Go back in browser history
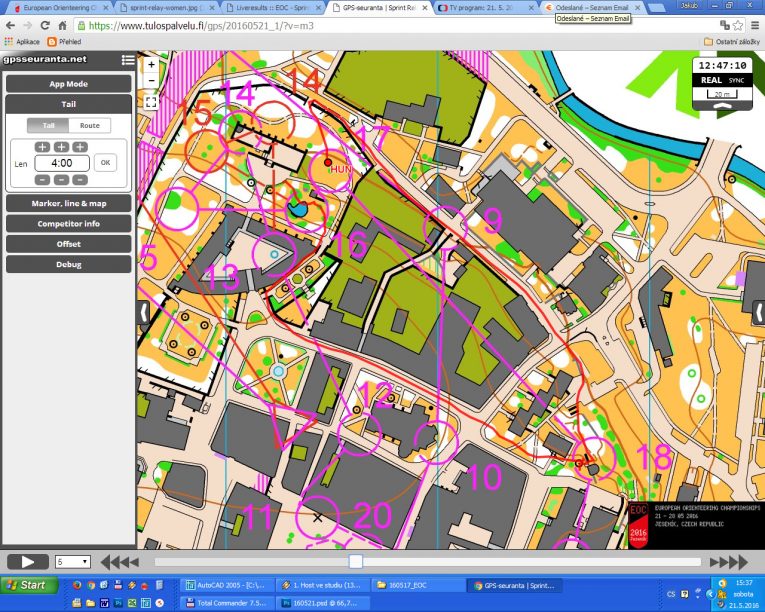 (x=11, y=26)
